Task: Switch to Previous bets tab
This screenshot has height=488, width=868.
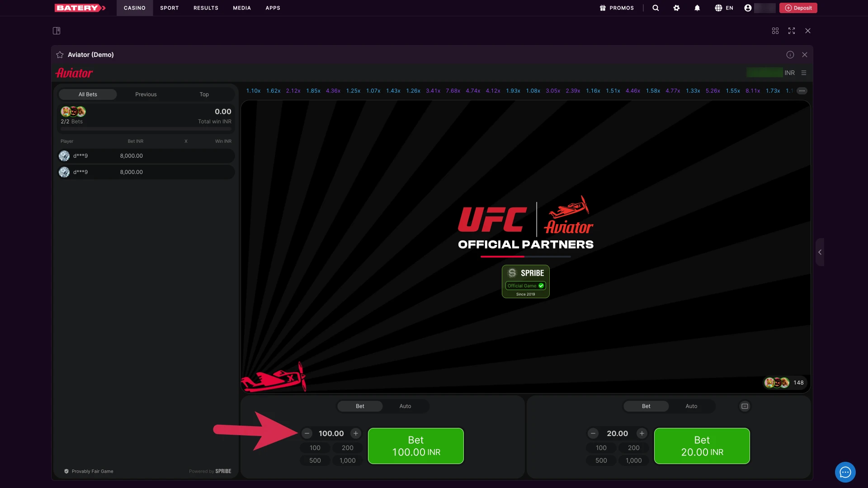Action: tap(146, 94)
